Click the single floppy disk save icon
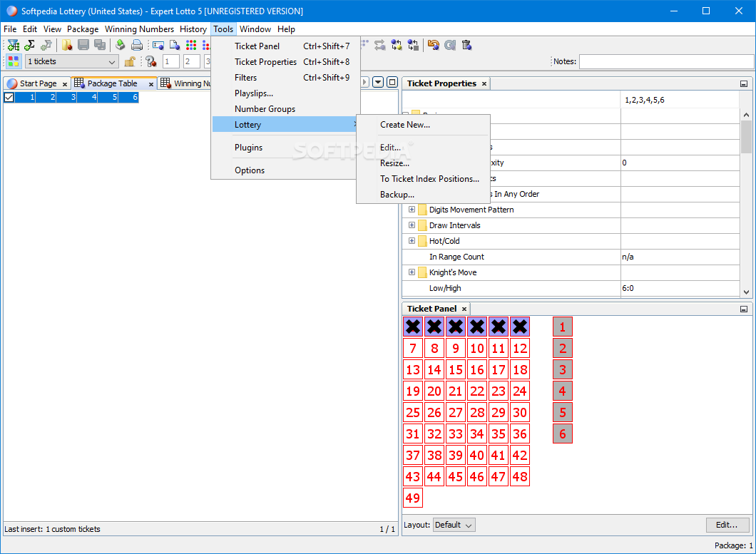The height and width of the screenshot is (554, 756). click(x=83, y=46)
